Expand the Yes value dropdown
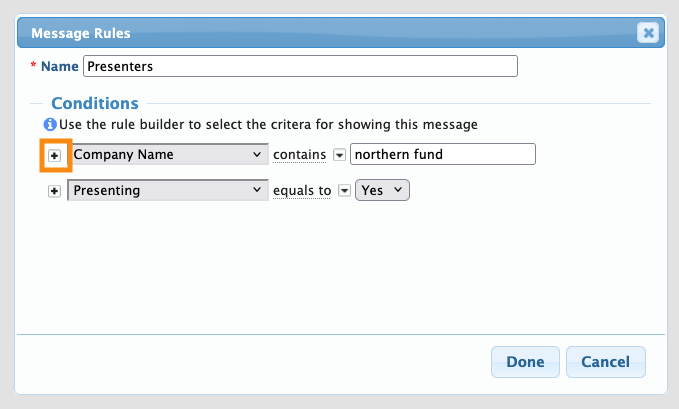 click(383, 190)
